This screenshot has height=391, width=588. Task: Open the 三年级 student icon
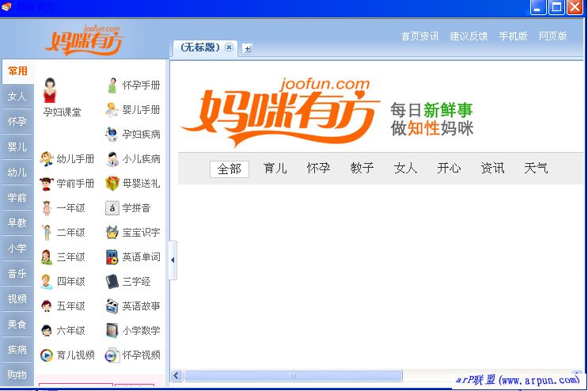pos(47,257)
